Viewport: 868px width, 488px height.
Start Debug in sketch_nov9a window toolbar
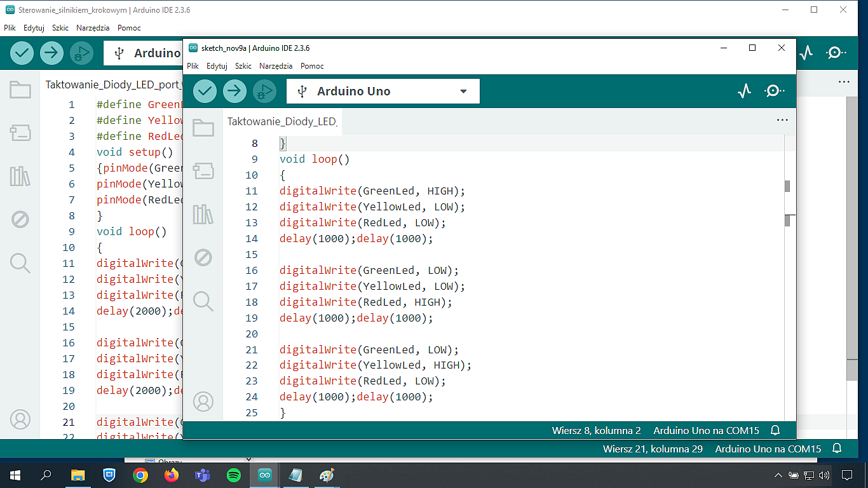pos(264,91)
